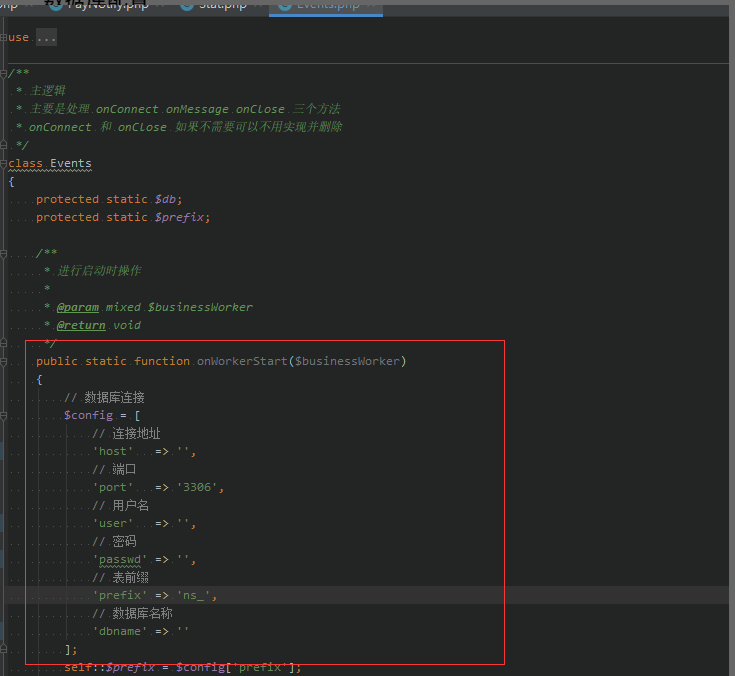Click the 'dbname' array key
Image resolution: width=735 pixels, height=676 pixels.
pos(120,631)
